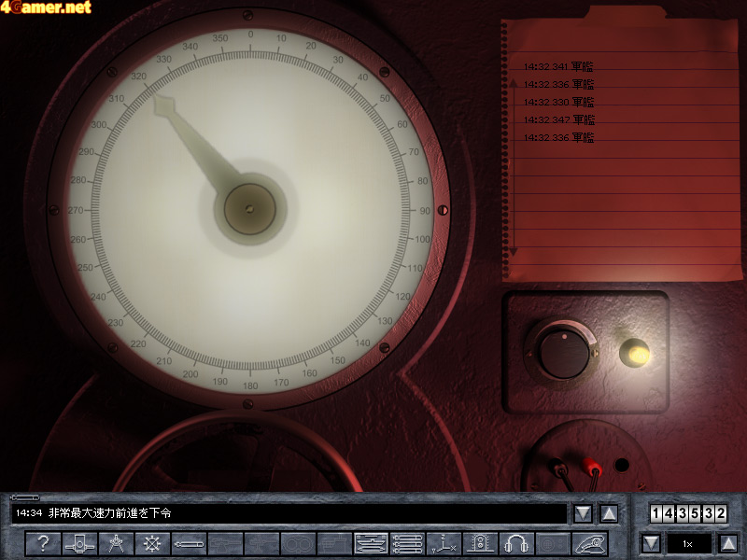Flip the black toggle switch
This screenshot has width=747, height=560.
(x=561, y=469)
